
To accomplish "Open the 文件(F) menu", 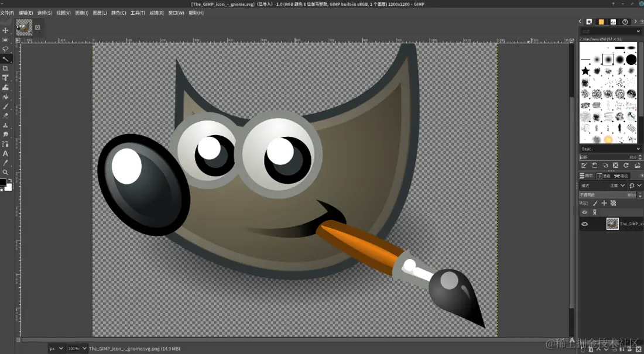I will (7, 13).
